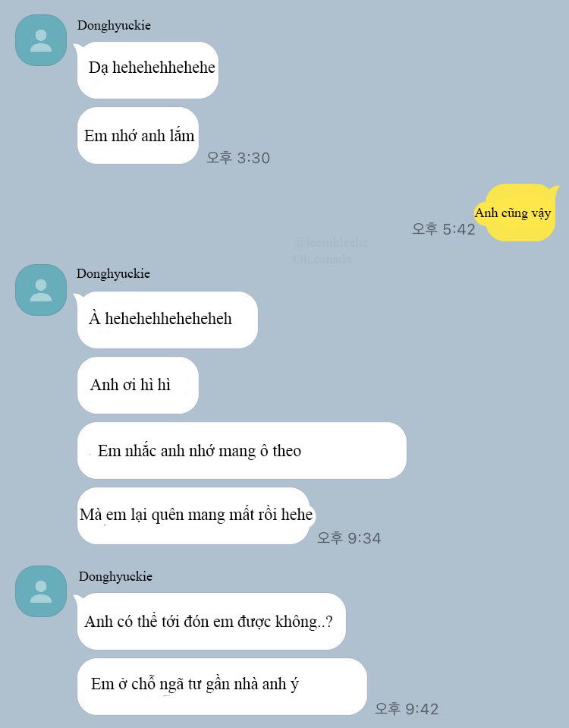Image resolution: width=569 pixels, height=728 pixels.
Task: Tap the avatar beside "À hehehehheheheheh"
Action: click(x=41, y=290)
